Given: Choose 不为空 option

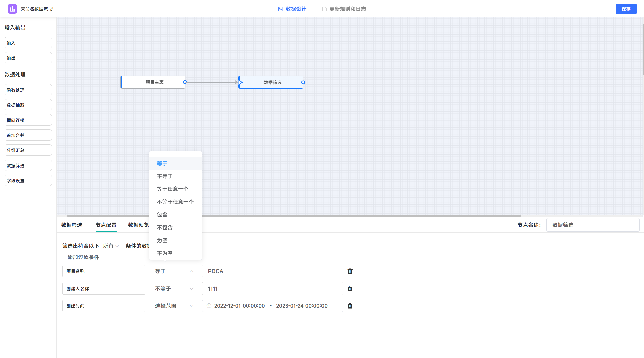Looking at the screenshot, I should [x=176, y=253].
